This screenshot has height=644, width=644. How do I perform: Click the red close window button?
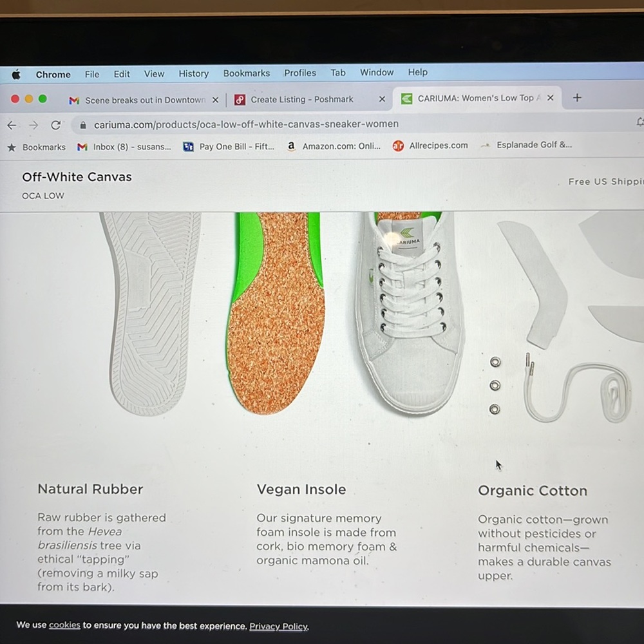[x=15, y=99]
